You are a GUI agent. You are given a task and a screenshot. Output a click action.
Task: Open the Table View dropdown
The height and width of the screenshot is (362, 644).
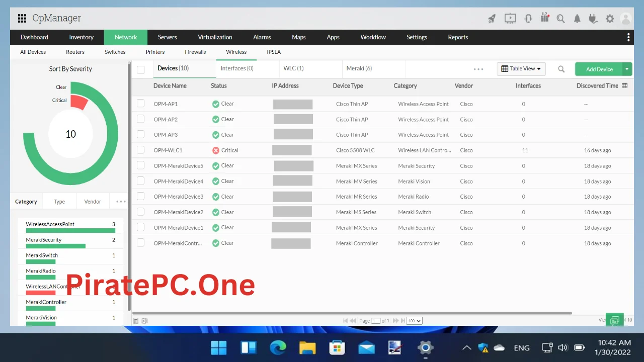click(521, 69)
